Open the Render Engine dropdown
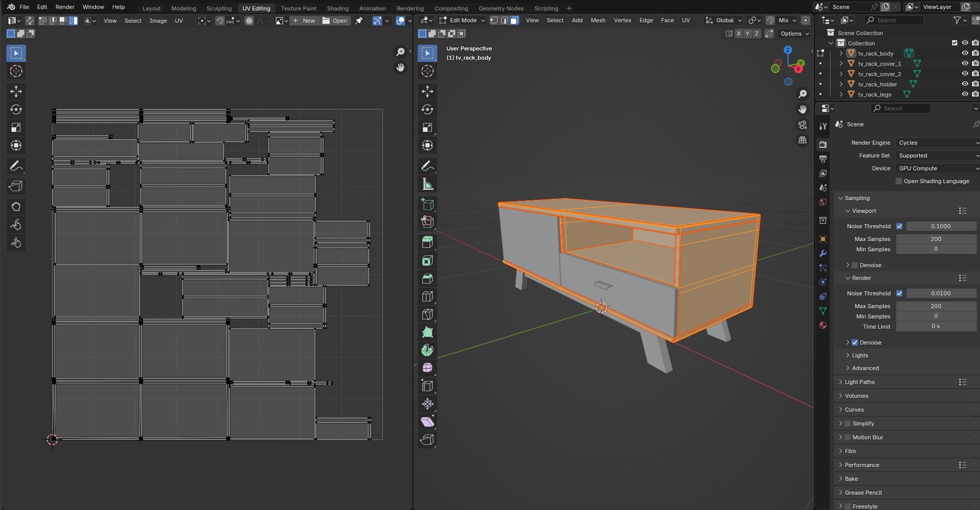 938,143
